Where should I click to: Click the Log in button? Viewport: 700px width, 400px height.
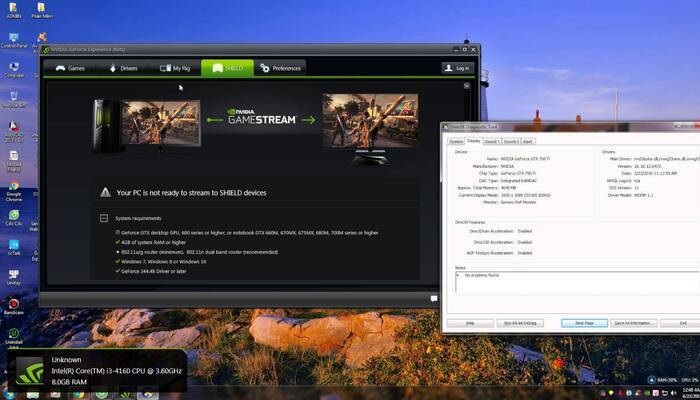(458, 68)
